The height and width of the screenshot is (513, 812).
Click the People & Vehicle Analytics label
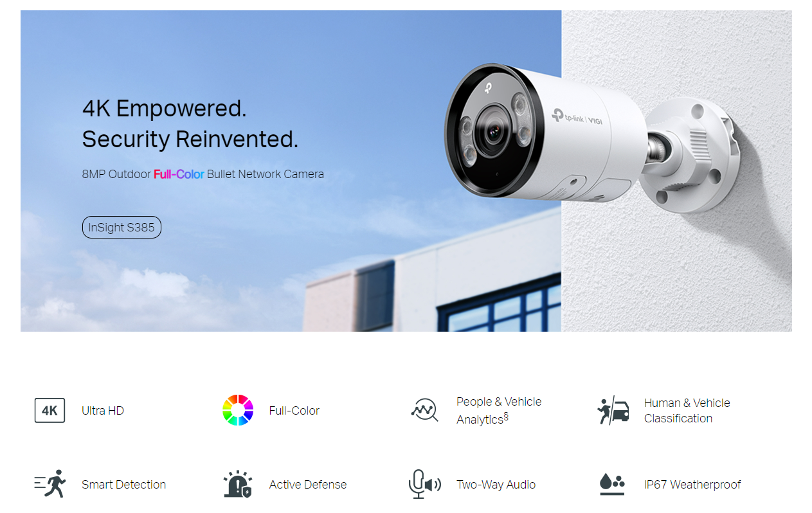click(499, 410)
